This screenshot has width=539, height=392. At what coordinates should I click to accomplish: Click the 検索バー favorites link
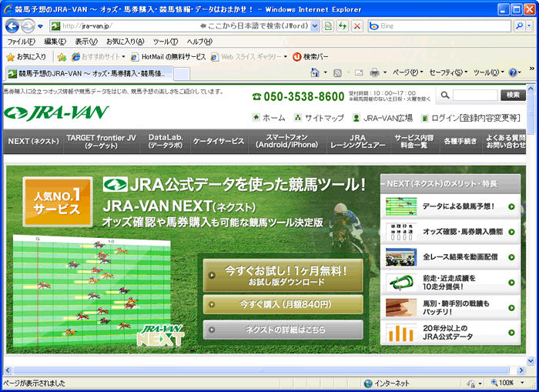pyautogui.click(x=311, y=57)
